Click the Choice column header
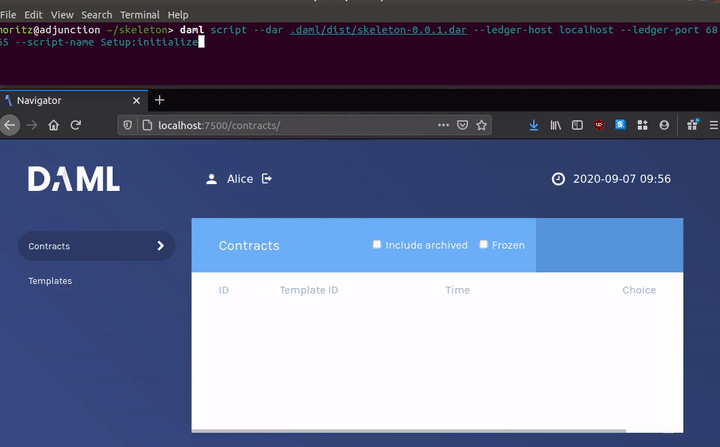Screen dimensions: 720x447 [639, 290]
